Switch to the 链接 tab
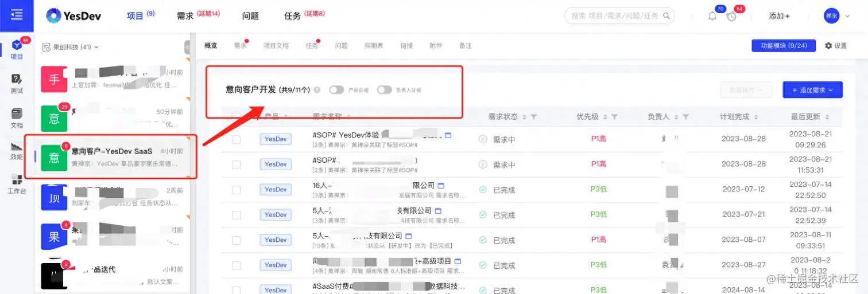 (x=406, y=46)
